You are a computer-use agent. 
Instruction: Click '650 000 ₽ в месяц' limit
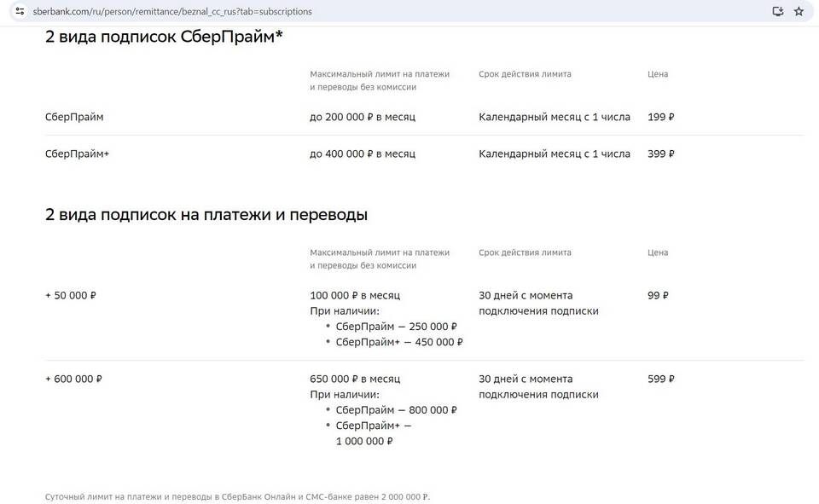coord(355,379)
